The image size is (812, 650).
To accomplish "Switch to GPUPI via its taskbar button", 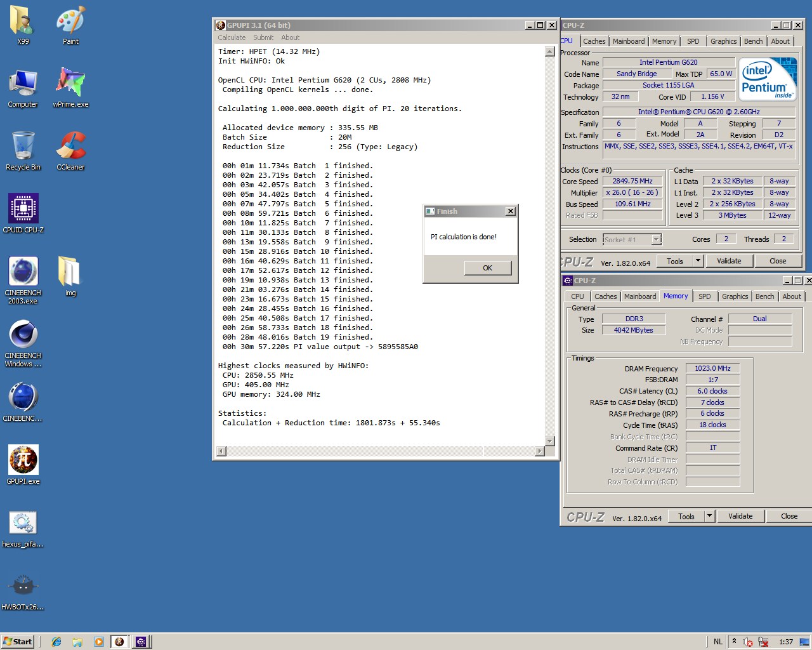I will pos(119,642).
